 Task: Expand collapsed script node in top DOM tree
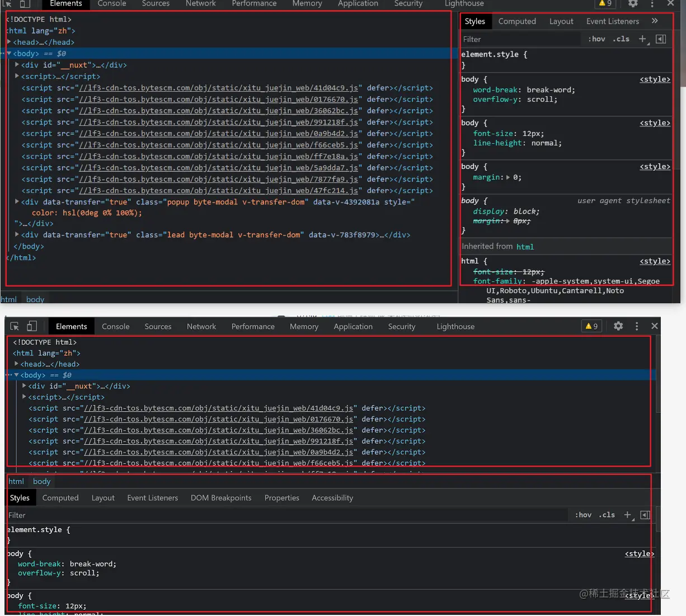click(x=17, y=76)
